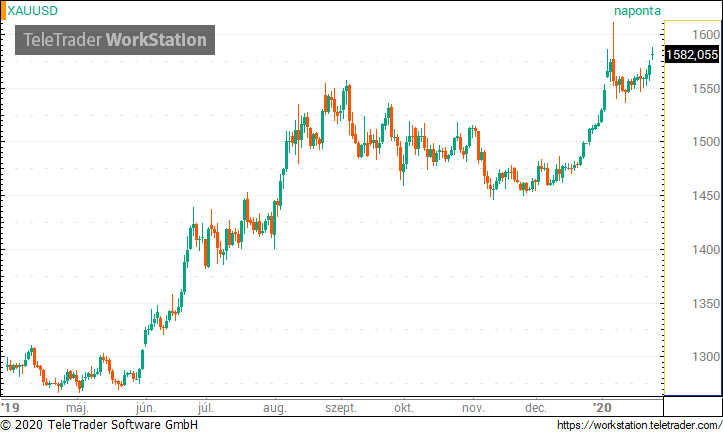Click the 'jún.' month label

[x=146, y=408]
